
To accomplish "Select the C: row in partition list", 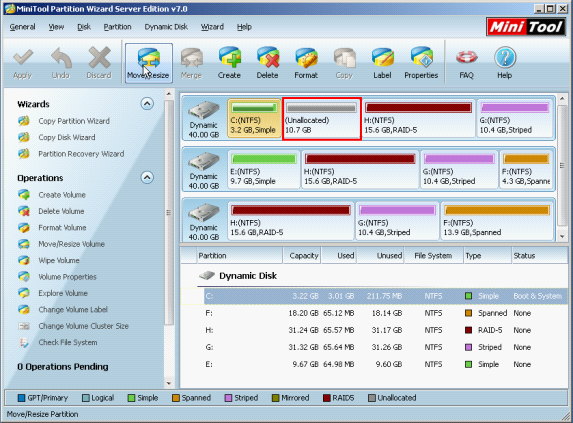I will pos(374,296).
